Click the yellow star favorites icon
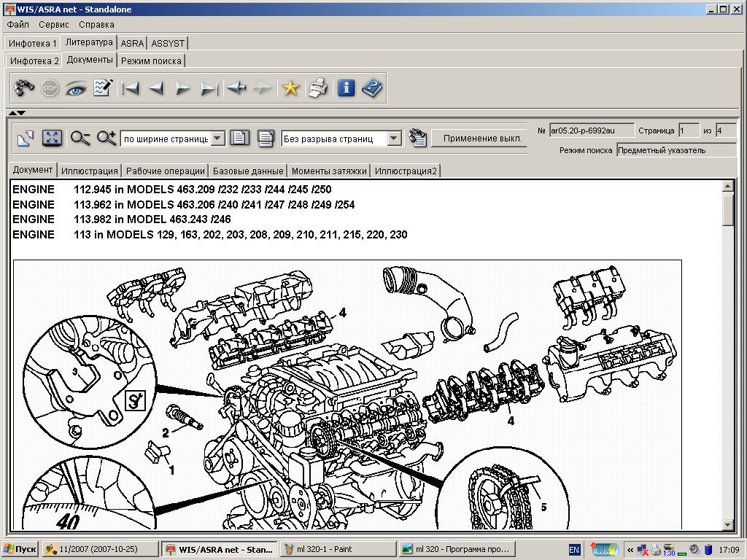 (x=291, y=88)
